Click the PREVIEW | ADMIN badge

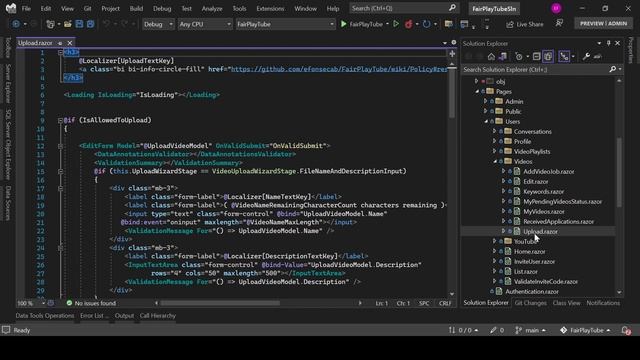(x=603, y=24)
